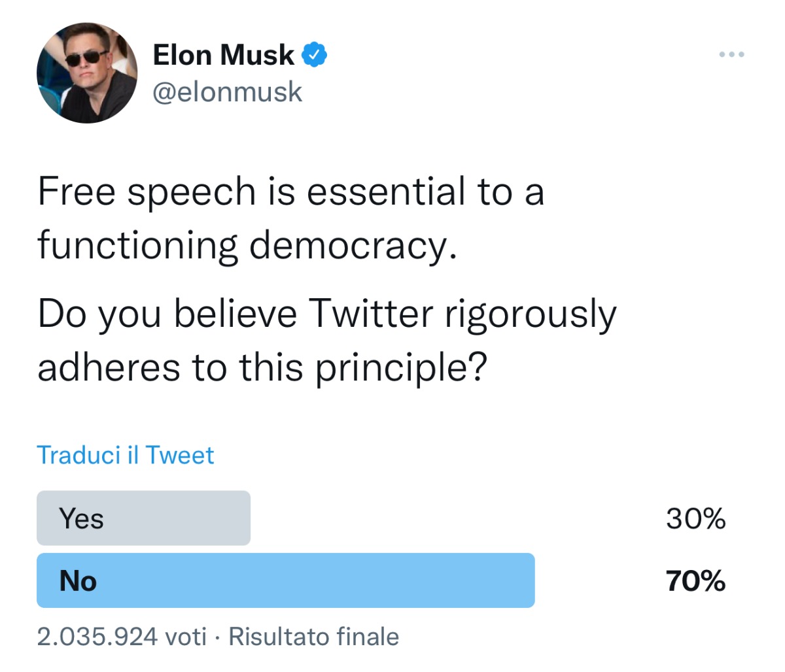785x672 pixels.
Task: Click the blue verified badge
Action: (x=315, y=56)
